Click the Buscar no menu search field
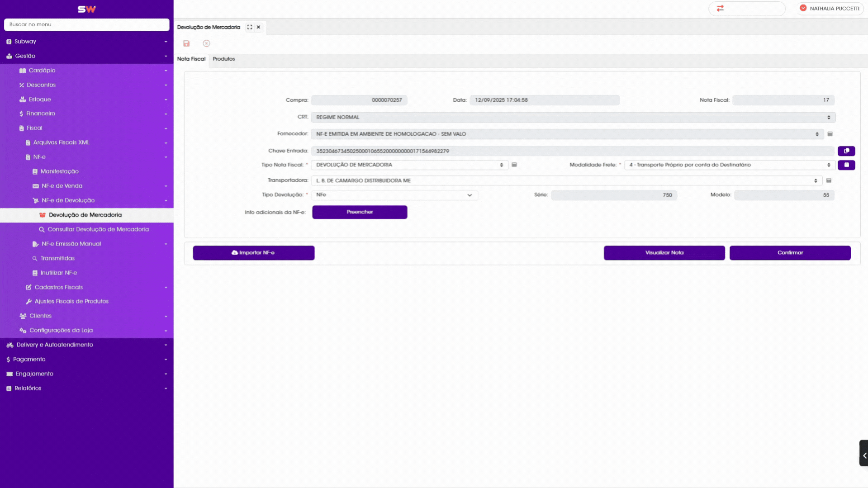The width and height of the screenshot is (868, 488). (x=87, y=24)
